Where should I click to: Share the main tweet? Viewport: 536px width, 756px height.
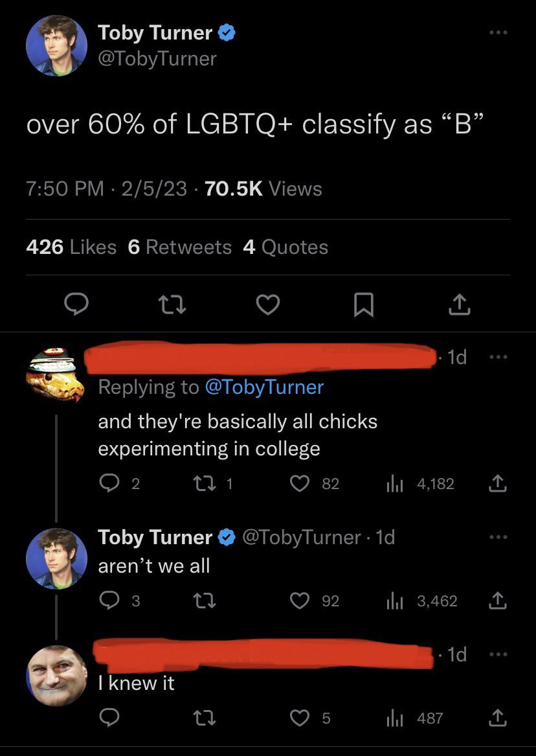459,304
